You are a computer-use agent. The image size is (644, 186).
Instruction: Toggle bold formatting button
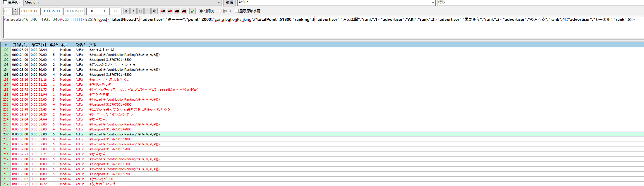point(126,11)
